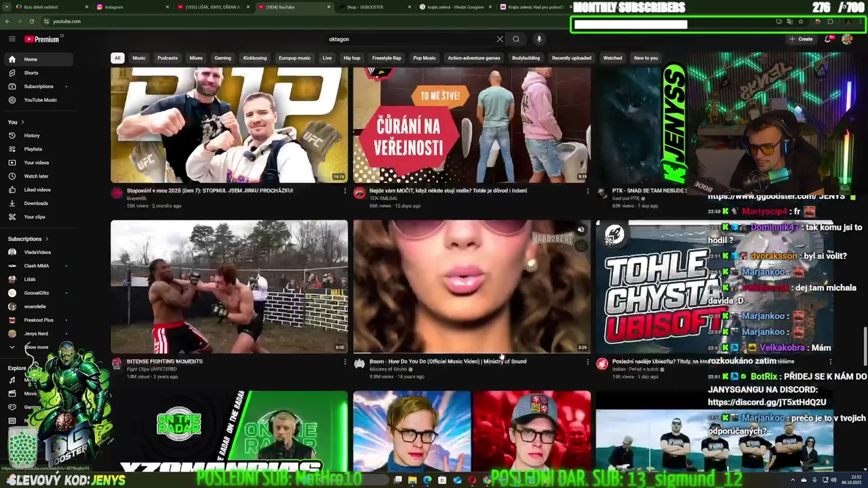Open Subscriptions in the sidebar
Image resolution: width=868 pixels, height=488 pixels.
[38, 86]
